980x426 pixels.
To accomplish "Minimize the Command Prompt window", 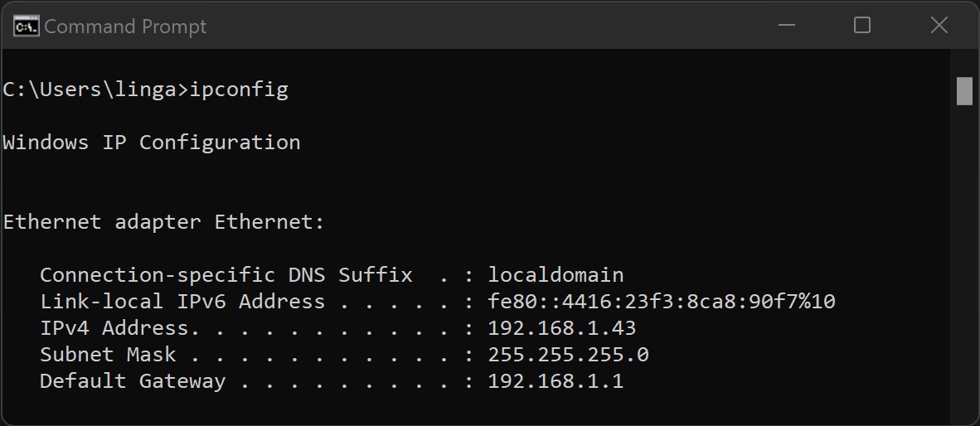I will coord(785,26).
